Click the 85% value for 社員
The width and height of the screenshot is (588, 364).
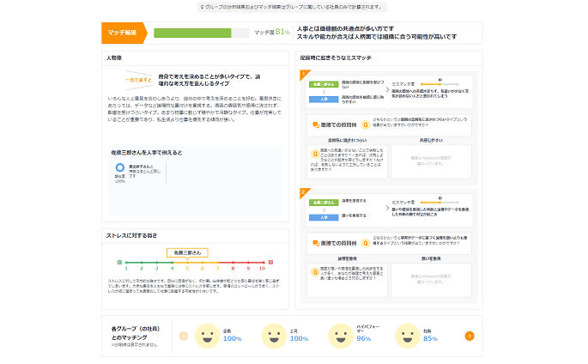click(x=430, y=338)
